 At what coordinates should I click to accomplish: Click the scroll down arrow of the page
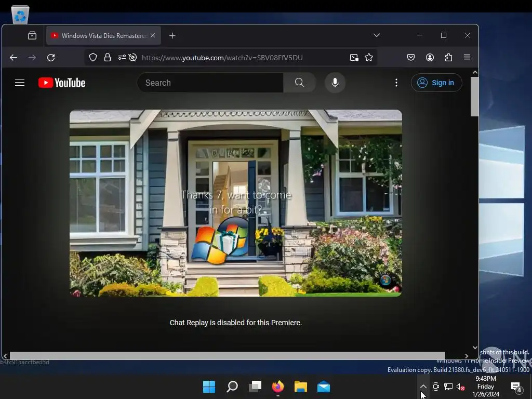coord(475,348)
